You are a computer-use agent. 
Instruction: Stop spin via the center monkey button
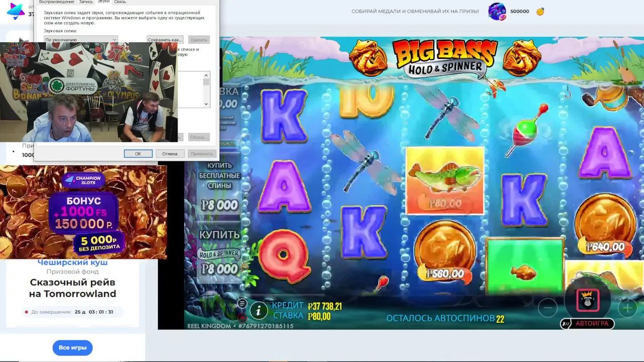tap(588, 301)
